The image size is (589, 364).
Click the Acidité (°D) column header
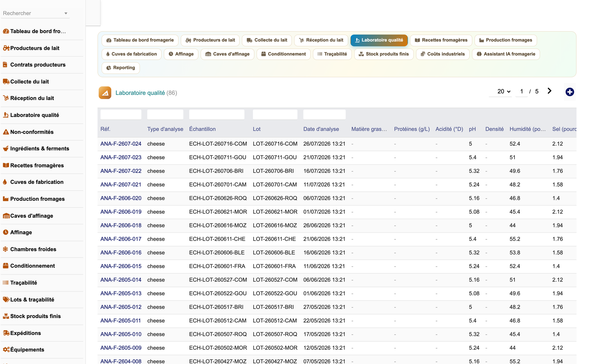pos(449,129)
